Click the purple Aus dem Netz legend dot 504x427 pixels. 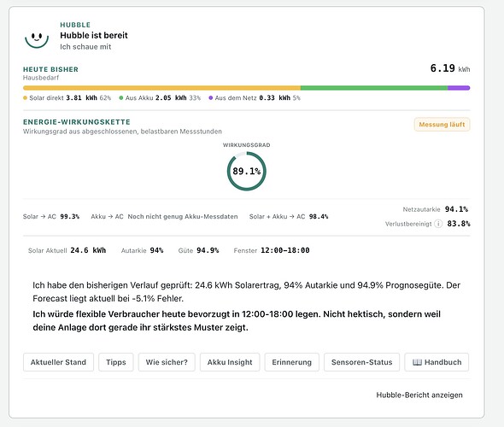coord(210,98)
